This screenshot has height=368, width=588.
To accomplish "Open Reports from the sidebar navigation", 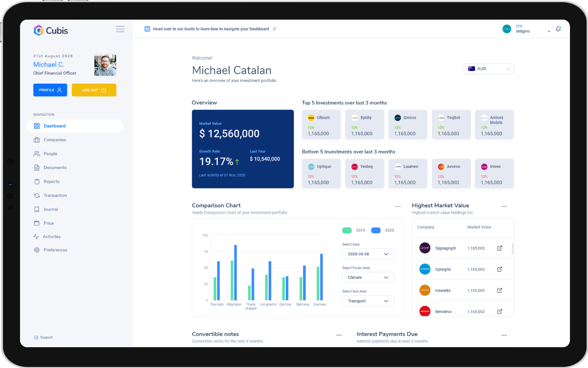I will click(x=51, y=181).
